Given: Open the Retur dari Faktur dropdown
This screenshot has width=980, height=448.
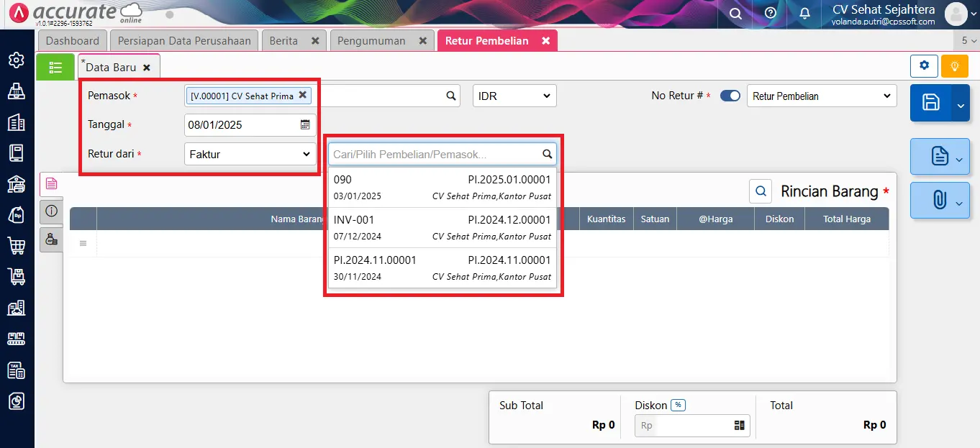Looking at the screenshot, I should coord(250,154).
